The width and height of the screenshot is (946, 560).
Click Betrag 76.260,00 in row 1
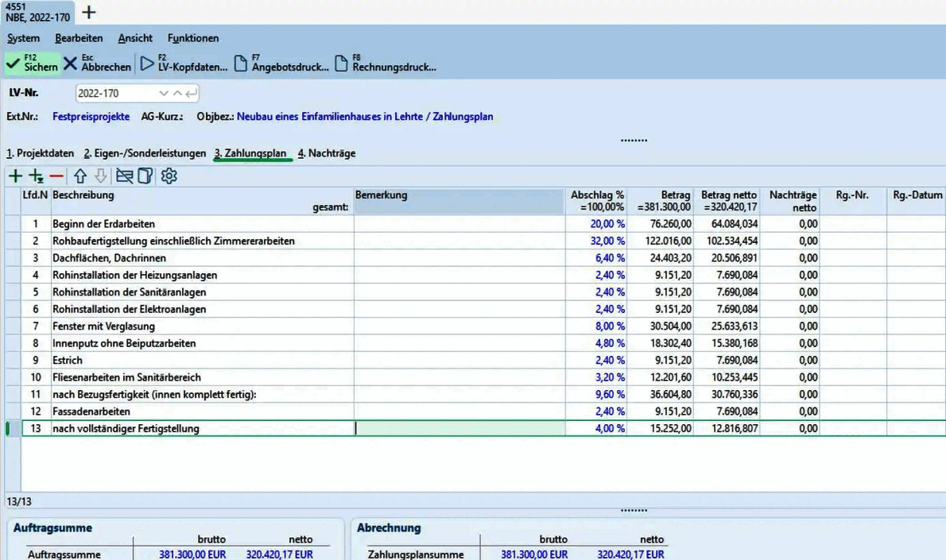click(671, 224)
